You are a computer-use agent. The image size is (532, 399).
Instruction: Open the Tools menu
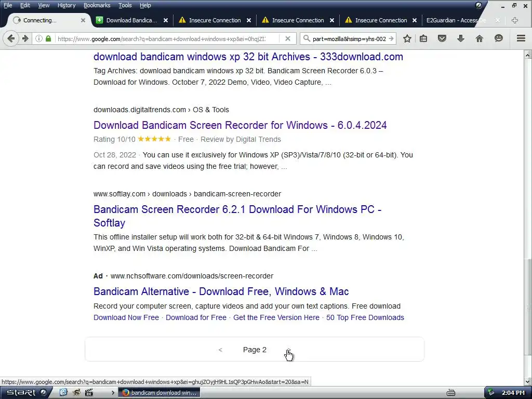click(x=125, y=5)
